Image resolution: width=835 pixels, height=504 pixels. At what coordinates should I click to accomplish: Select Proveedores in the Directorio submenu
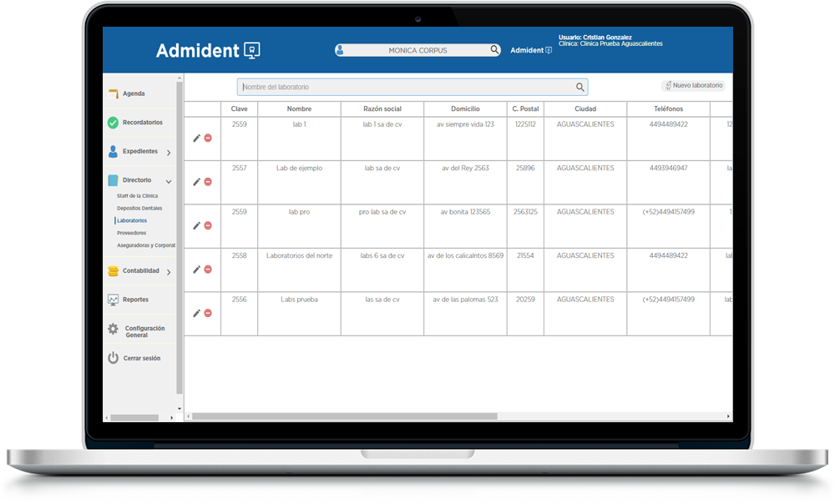pyautogui.click(x=131, y=233)
